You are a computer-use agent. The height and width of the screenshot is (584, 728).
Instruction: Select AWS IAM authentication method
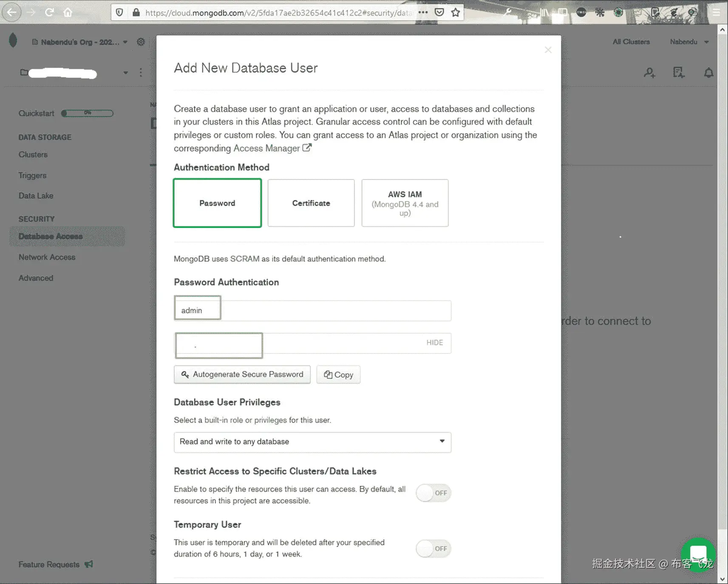click(405, 203)
